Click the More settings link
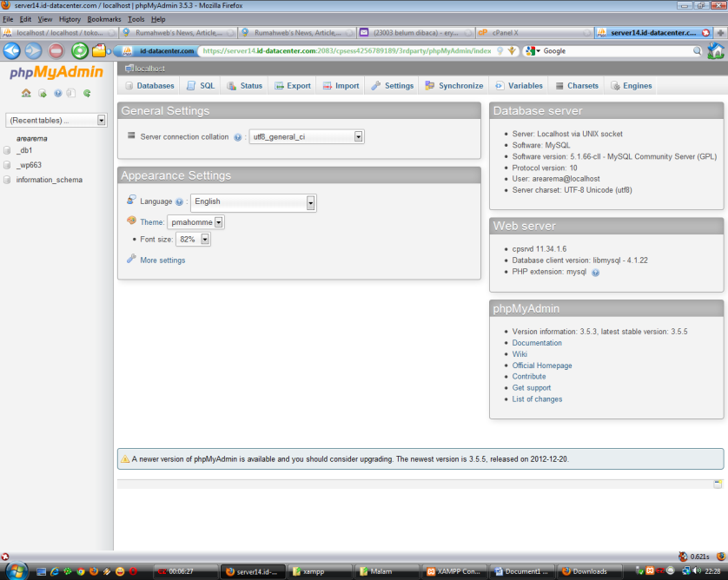728x580 pixels. click(162, 260)
